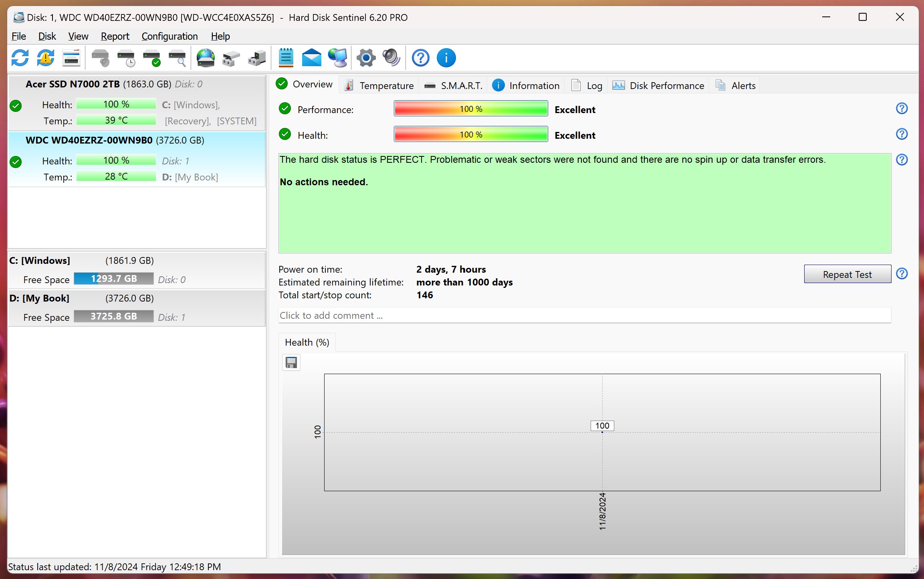This screenshot has width=924, height=579.
Task: Click the status text 'No actions needed.'
Action: 324,182
